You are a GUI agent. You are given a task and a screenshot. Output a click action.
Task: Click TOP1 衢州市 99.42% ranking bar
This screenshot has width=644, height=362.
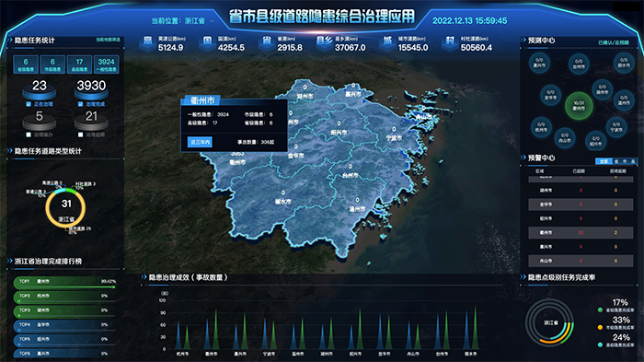[65, 283]
